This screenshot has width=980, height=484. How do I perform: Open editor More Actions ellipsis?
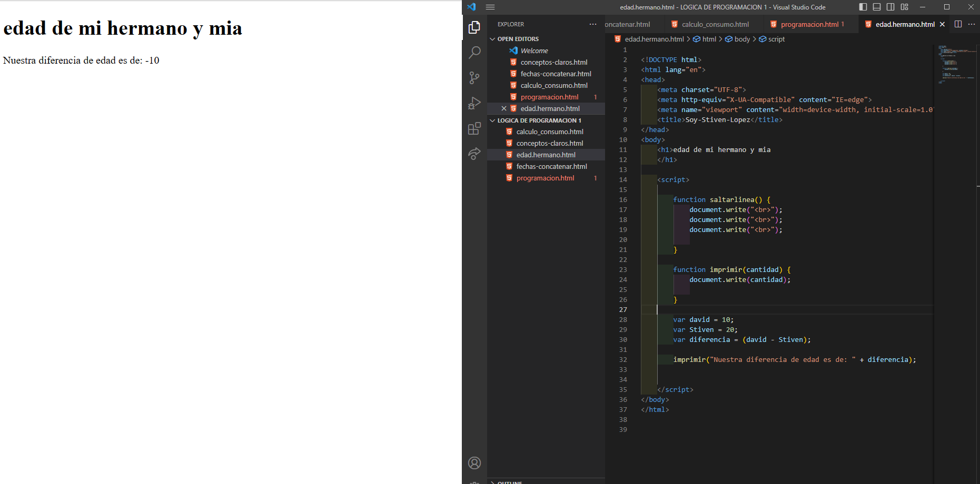972,24
